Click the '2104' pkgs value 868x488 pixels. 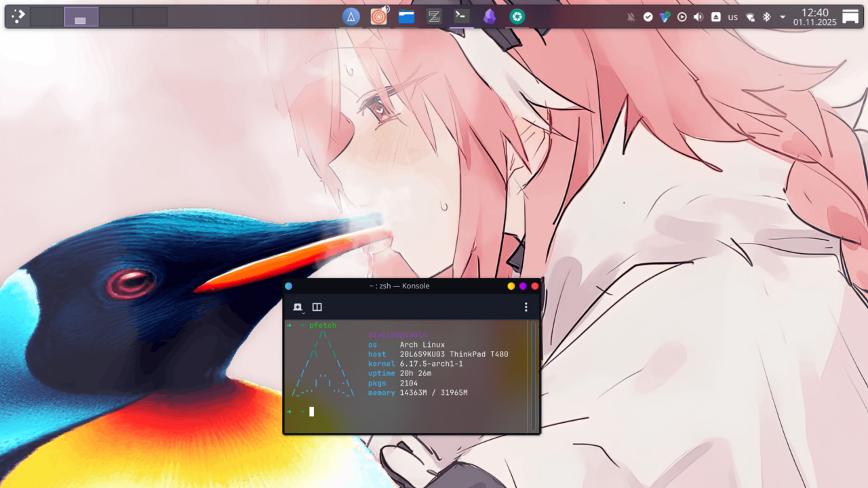point(408,383)
